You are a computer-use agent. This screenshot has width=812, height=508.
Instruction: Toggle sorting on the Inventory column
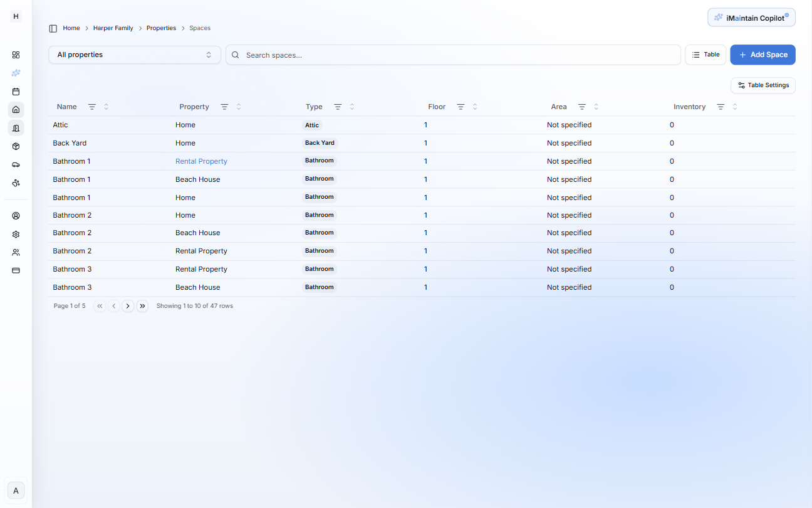pyautogui.click(x=734, y=107)
